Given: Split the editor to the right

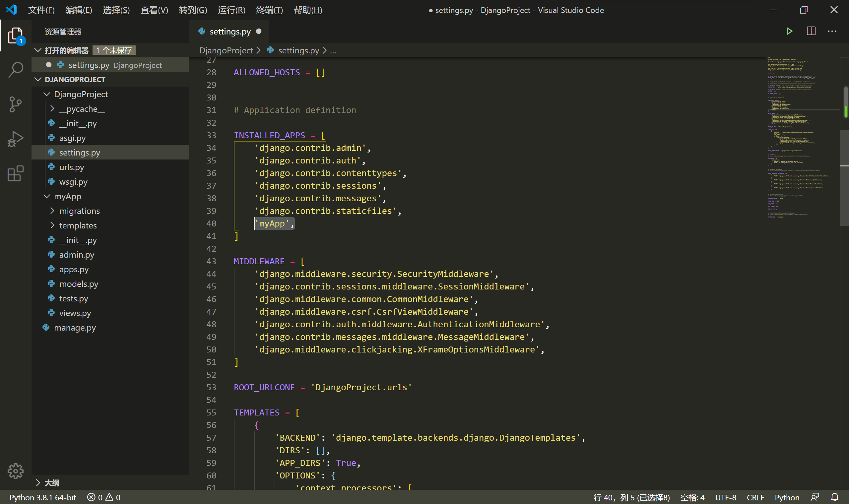Looking at the screenshot, I should [811, 31].
